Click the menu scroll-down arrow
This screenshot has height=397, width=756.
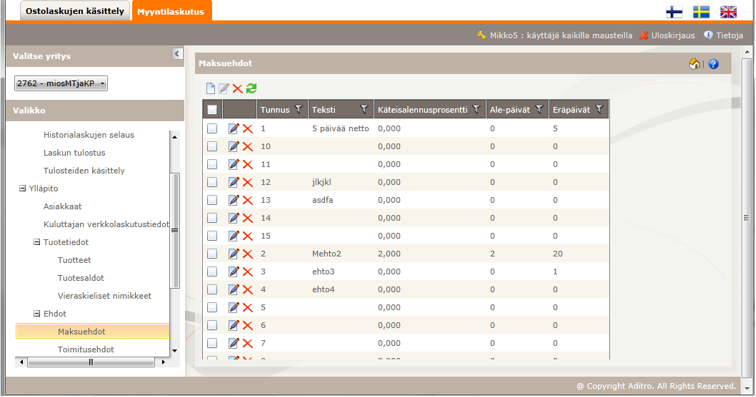click(175, 351)
